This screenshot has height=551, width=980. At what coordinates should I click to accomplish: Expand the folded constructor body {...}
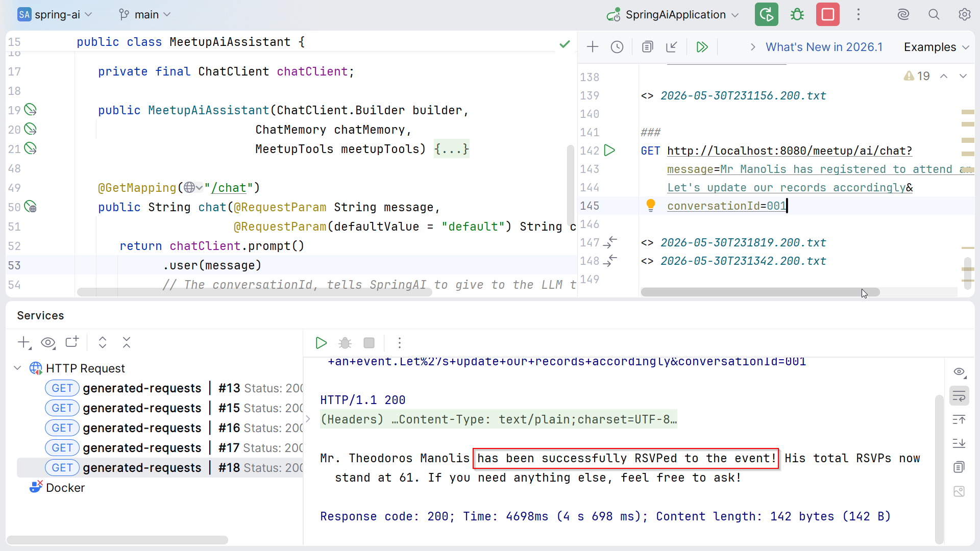coord(451,149)
